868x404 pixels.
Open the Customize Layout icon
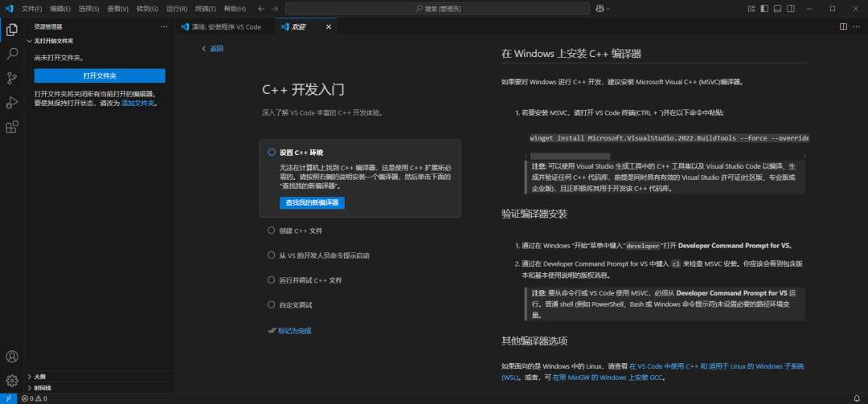pos(751,9)
